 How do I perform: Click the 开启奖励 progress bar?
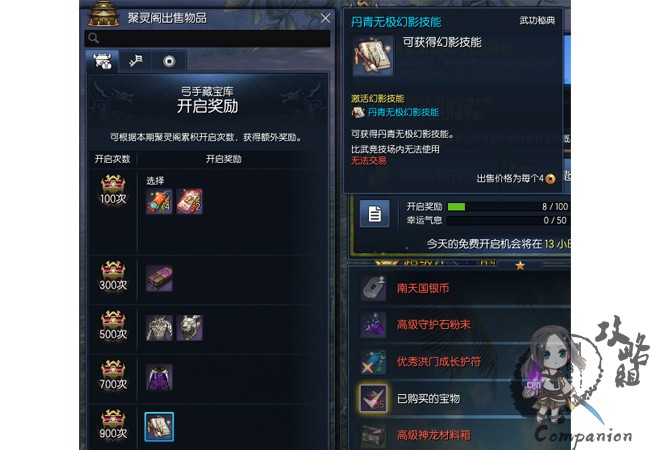pos(509,207)
